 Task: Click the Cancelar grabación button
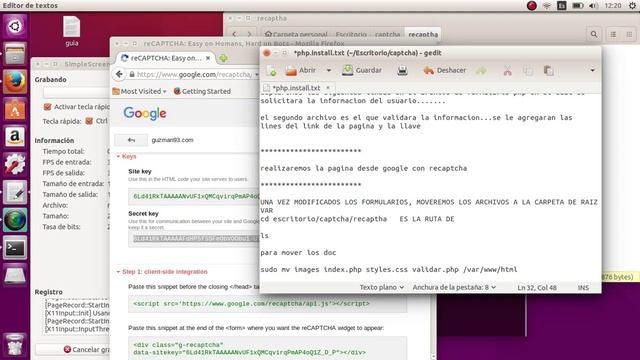pyautogui.click(x=73, y=349)
